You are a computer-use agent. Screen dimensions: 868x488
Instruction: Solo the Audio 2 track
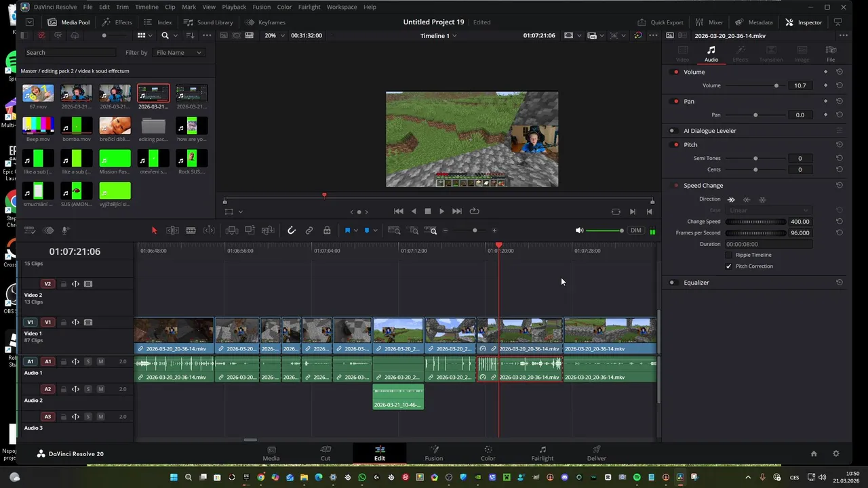point(88,389)
